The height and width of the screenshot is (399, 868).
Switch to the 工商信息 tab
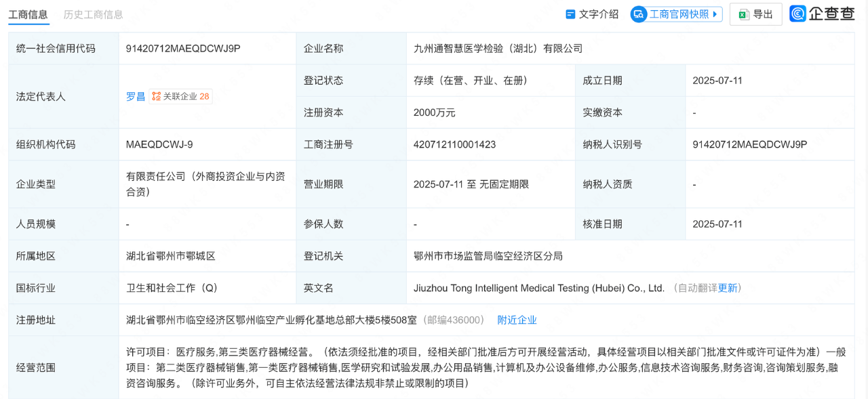(x=28, y=14)
